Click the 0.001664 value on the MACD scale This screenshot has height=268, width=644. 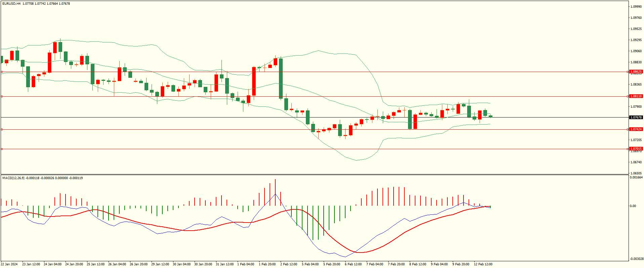point(637,177)
